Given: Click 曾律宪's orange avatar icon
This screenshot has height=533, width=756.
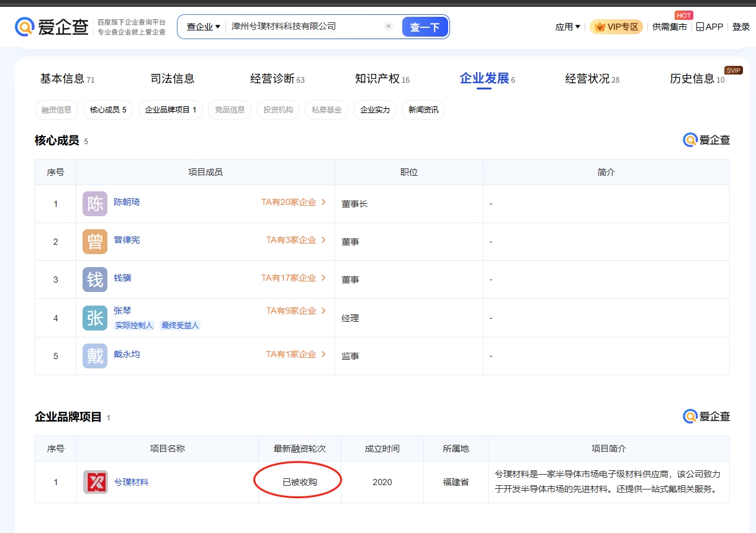Looking at the screenshot, I should pyautogui.click(x=95, y=242).
